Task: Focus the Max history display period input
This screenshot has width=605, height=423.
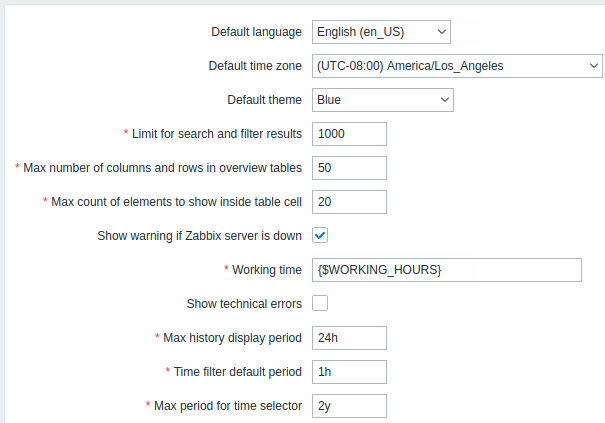Action: point(349,338)
